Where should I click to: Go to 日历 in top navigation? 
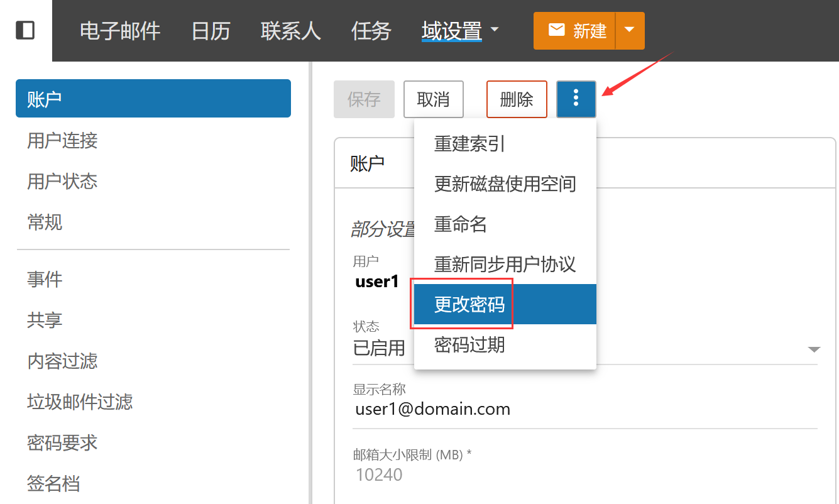(x=211, y=31)
